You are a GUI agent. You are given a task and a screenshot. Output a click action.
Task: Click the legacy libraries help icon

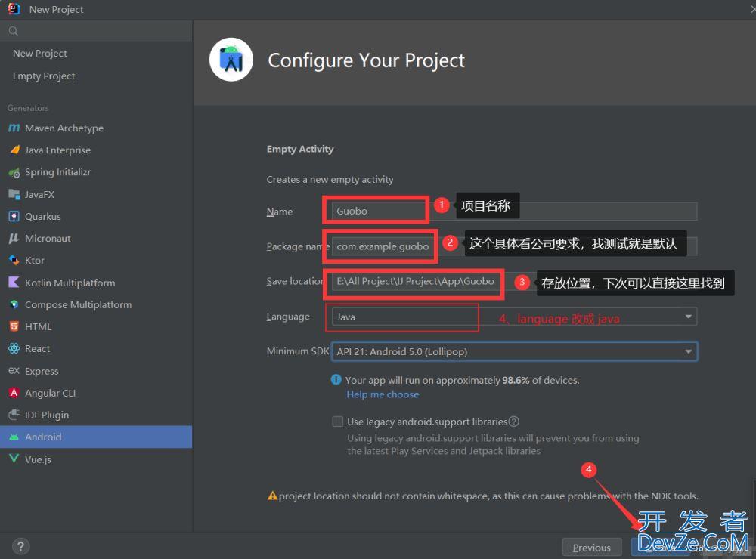point(514,422)
